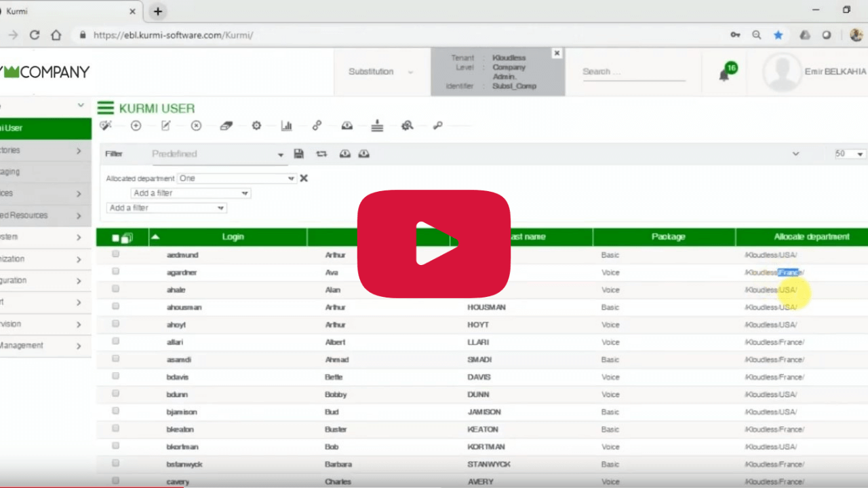Click the browser reload icon
The width and height of the screenshot is (868, 488).
[34, 35]
